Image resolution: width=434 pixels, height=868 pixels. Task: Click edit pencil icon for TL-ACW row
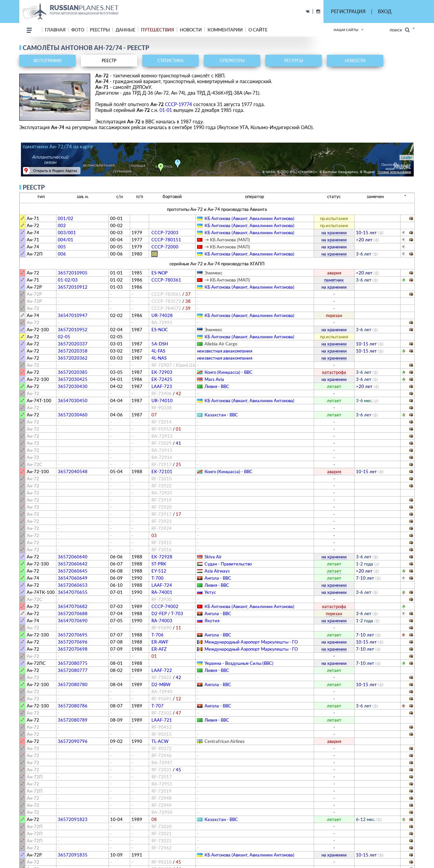(22, 741)
